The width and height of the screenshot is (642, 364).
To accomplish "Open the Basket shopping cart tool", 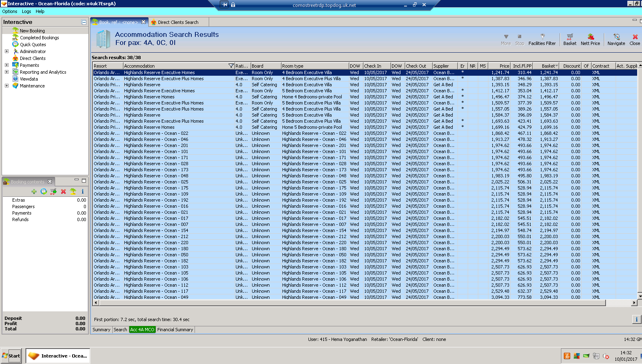I will [x=569, y=39].
